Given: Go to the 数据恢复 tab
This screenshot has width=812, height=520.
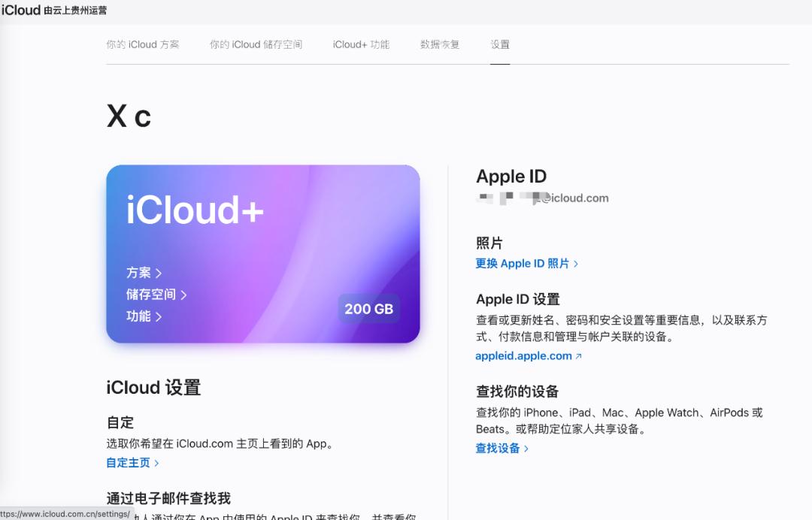Looking at the screenshot, I should click(x=440, y=44).
